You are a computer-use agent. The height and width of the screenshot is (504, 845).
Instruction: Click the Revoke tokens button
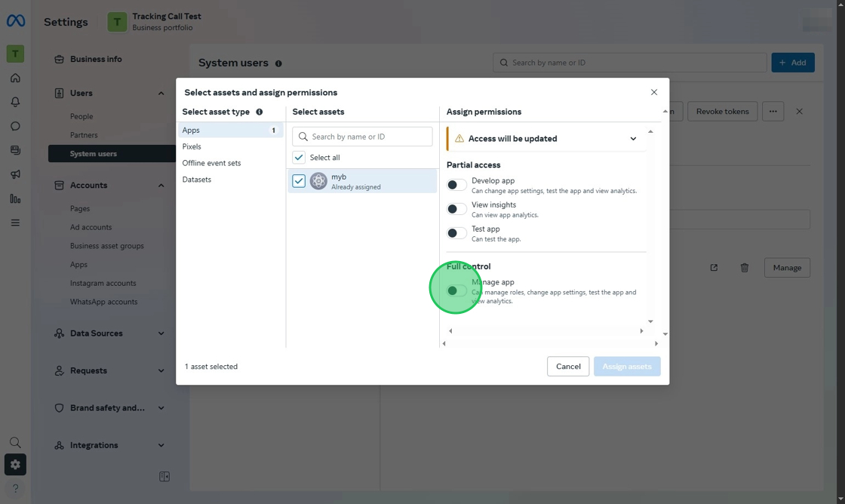coord(722,112)
